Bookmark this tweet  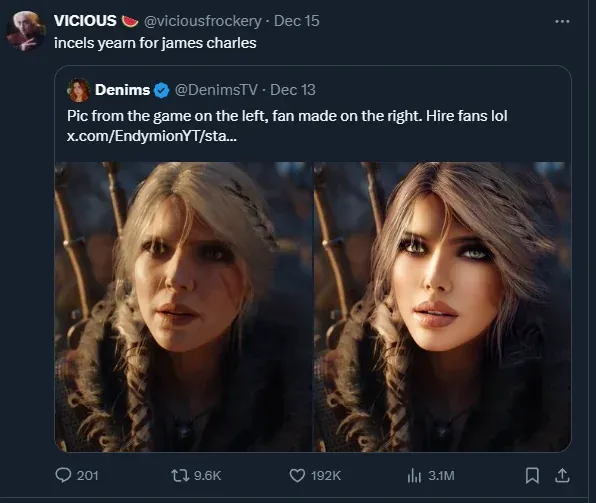[532, 476]
